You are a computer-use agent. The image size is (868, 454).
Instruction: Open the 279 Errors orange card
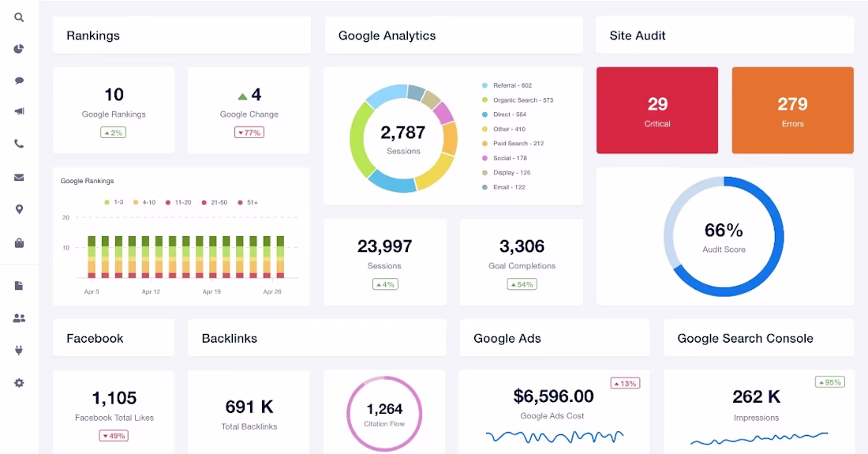tap(793, 111)
